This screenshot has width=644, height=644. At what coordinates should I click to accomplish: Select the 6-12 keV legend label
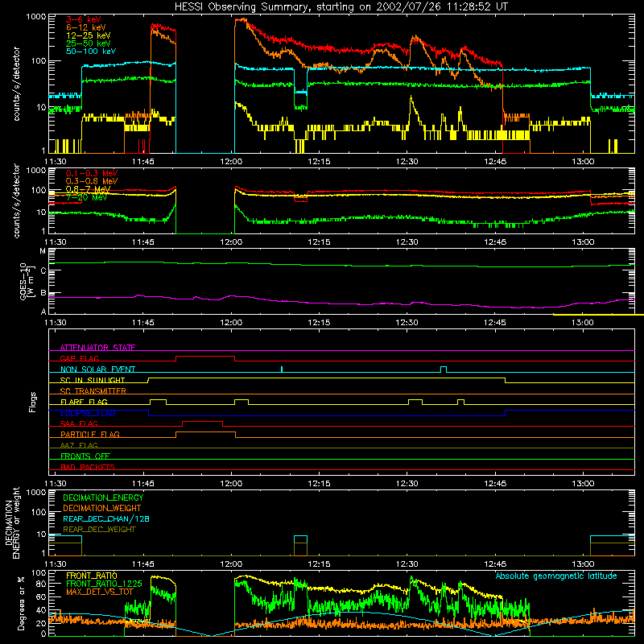tap(86, 27)
